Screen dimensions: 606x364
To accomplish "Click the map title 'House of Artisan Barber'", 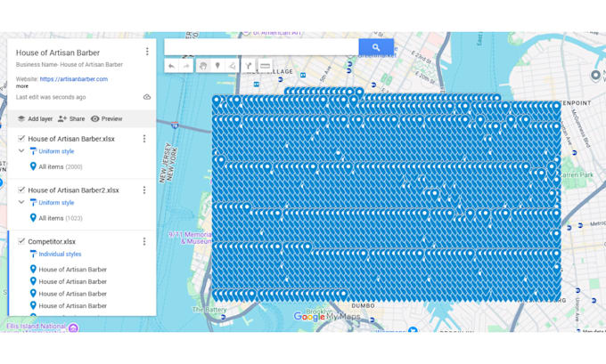I will coord(58,53).
